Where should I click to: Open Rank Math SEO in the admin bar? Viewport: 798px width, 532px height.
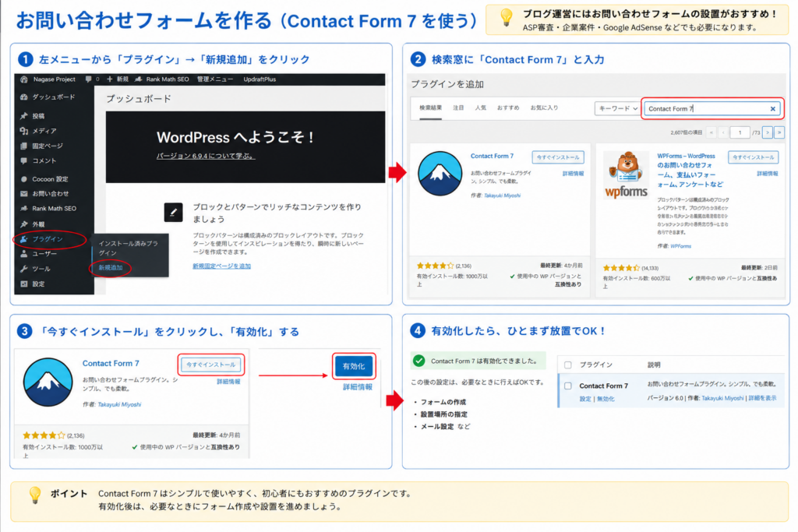click(x=162, y=79)
